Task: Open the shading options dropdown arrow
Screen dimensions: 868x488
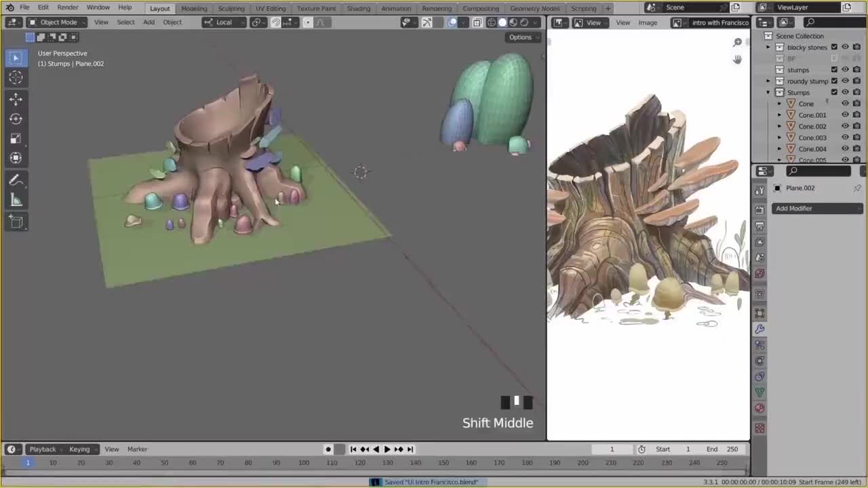Action: (x=536, y=22)
